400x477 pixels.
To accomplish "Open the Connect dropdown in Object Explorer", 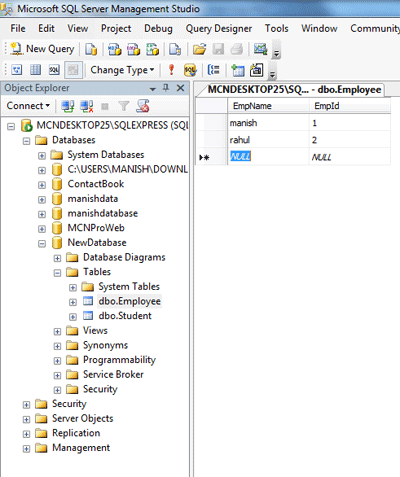I will coord(28,106).
